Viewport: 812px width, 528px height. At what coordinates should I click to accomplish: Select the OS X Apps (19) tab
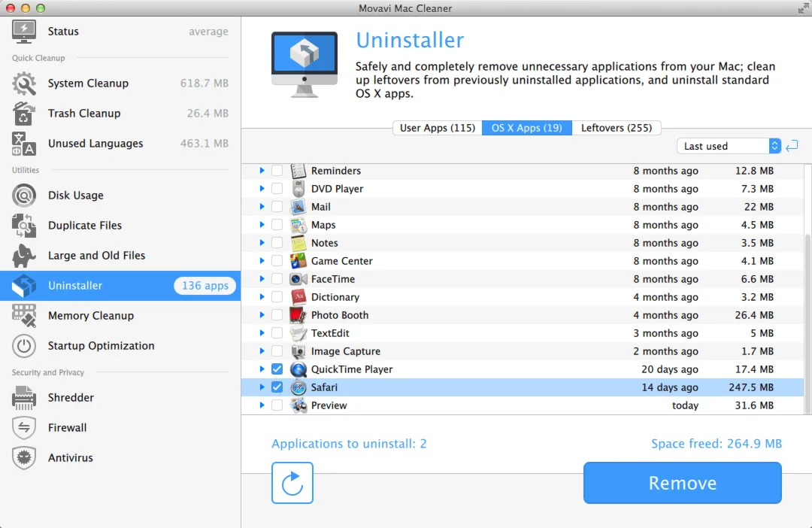(x=526, y=128)
